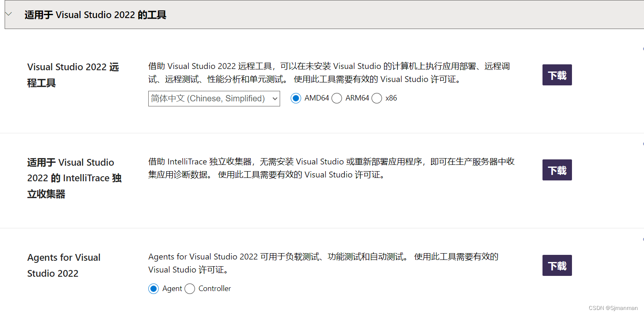Download Visual Studio 2022 远程工具

point(557,75)
